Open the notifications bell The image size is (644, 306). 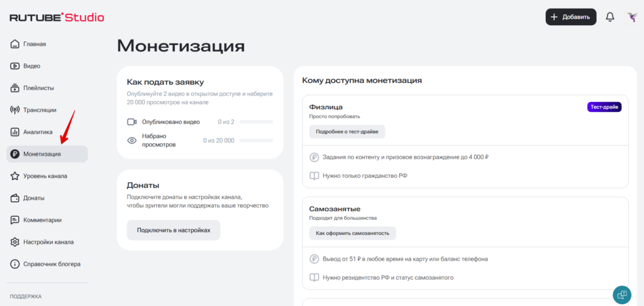tap(610, 17)
